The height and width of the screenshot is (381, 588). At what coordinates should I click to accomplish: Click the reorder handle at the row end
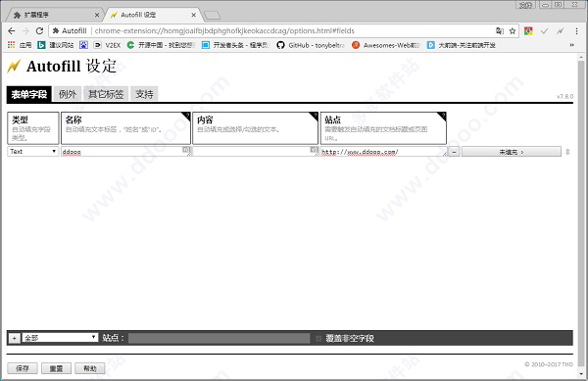567,152
